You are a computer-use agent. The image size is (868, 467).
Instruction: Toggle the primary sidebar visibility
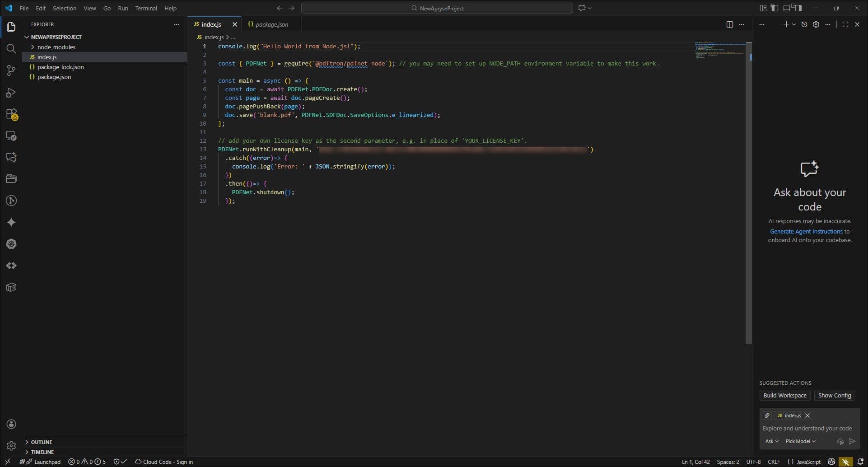775,8
